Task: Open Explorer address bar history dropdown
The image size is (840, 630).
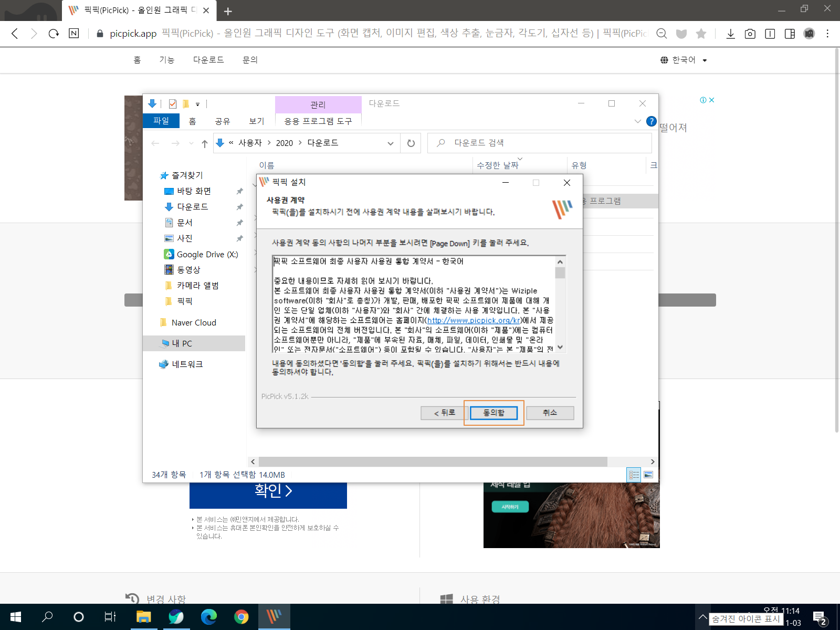Action: pyautogui.click(x=390, y=143)
